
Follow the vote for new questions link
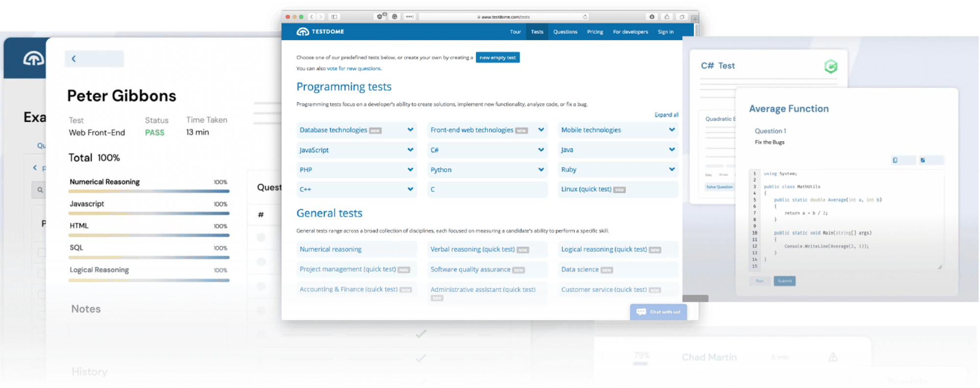(x=354, y=69)
